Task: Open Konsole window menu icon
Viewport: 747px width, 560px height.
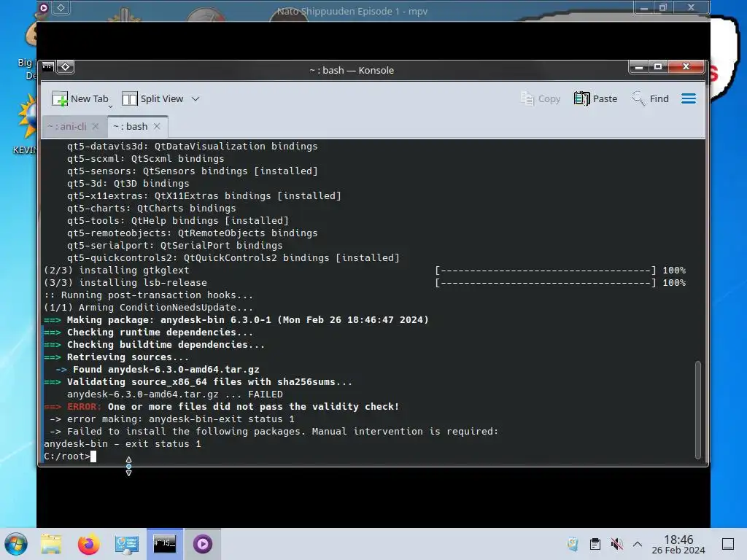Action: point(47,66)
